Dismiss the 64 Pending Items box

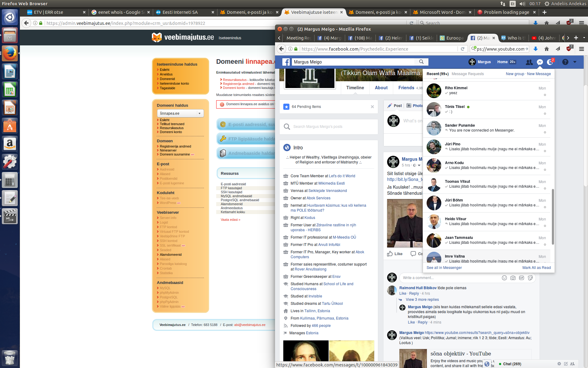(x=372, y=107)
